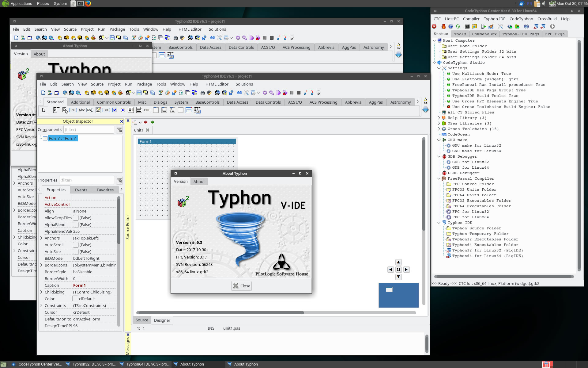Viewport: 588px width, 368px height.
Task: Pick the TButton 'Ok' component icon
Action: click(x=73, y=110)
